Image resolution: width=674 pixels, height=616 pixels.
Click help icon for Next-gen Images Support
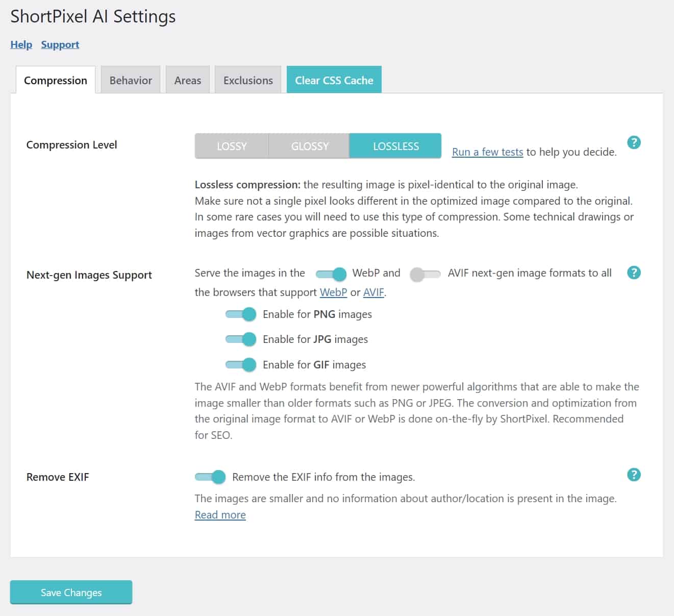click(x=634, y=273)
